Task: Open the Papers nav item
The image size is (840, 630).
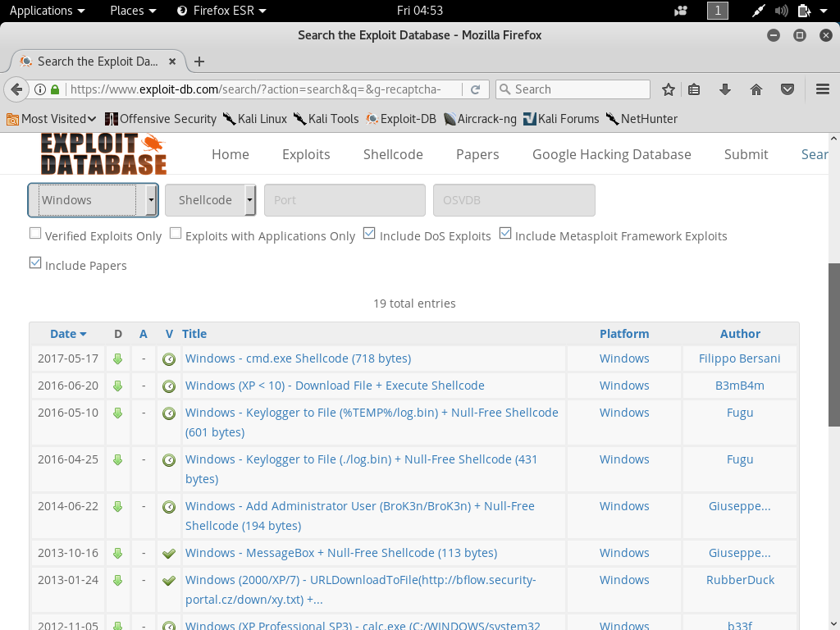Action: click(x=477, y=154)
